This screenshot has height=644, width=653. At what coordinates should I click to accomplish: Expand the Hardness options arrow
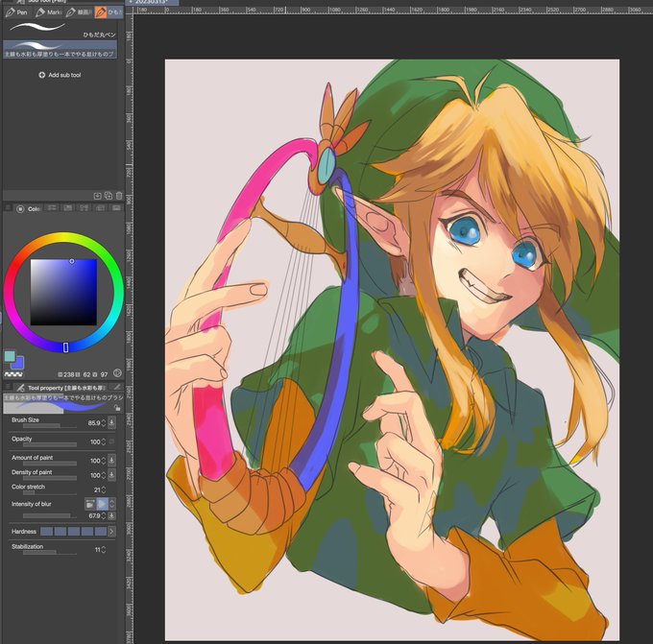(111, 532)
